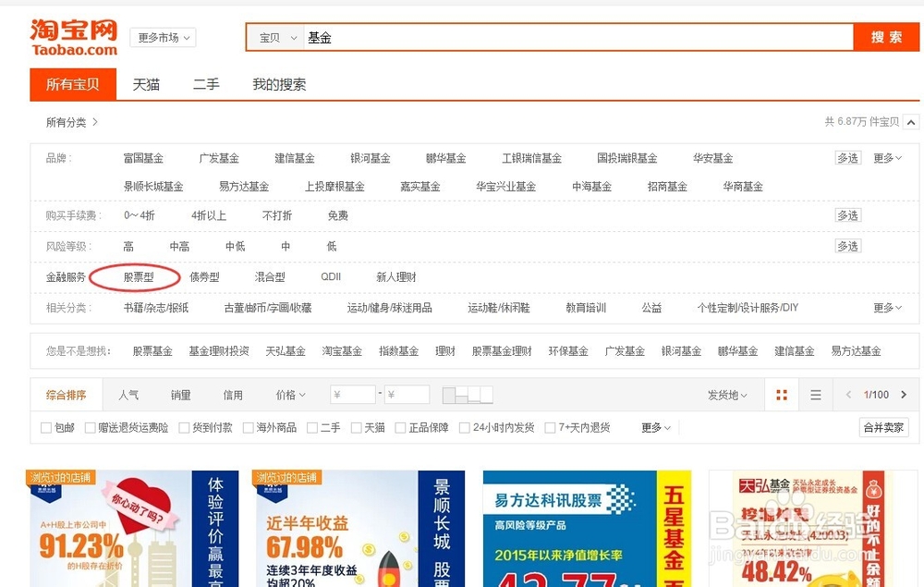Choose brand 富国基金
Image resolution: width=924 pixels, height=587 pixels.
[x=143, y=158]
